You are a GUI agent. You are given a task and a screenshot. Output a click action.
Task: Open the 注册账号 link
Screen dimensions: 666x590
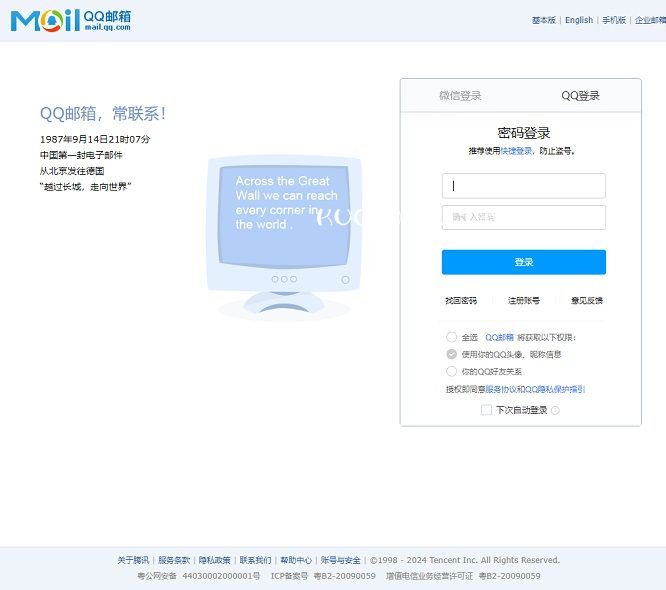pos(524,301)
